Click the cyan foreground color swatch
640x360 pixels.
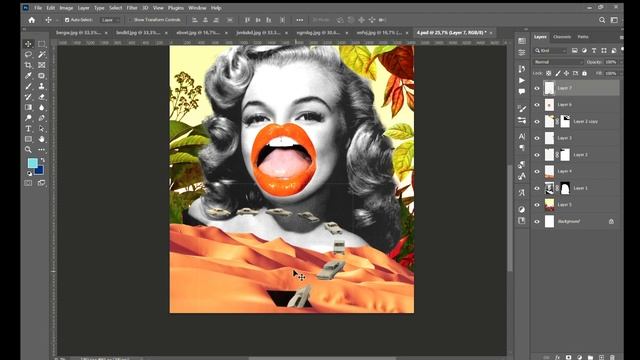click(x=32, y=163)
